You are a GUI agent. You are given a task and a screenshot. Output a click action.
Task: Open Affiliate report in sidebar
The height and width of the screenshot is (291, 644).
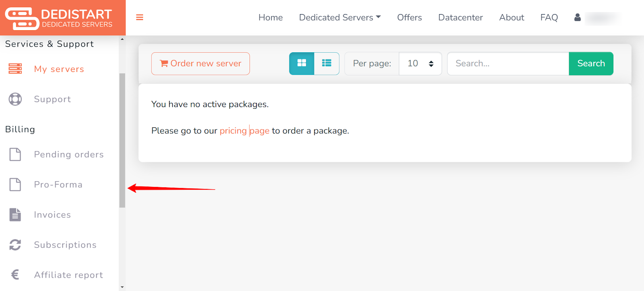68,275
